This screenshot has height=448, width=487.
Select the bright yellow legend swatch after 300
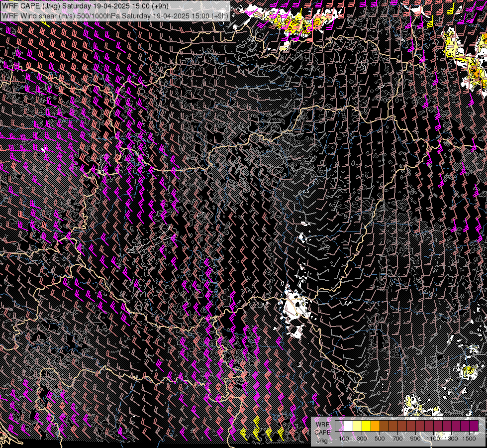(x=367, y=426)
